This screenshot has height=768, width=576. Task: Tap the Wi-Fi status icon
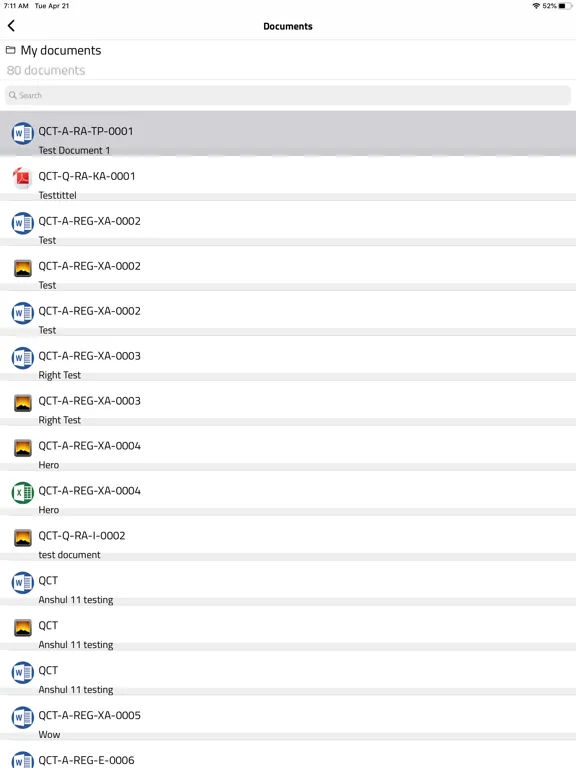pos(536,6)
